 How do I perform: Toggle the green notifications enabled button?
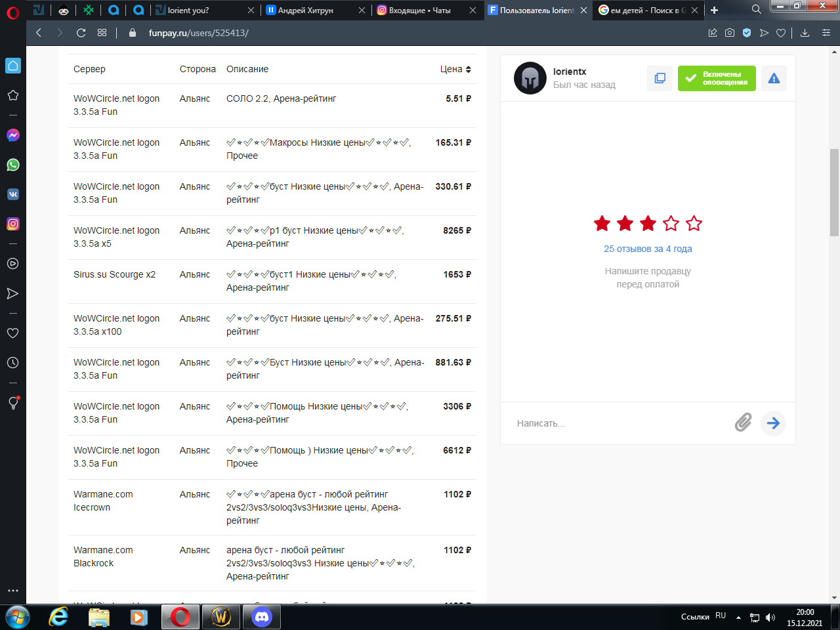[x=717, y=79]
